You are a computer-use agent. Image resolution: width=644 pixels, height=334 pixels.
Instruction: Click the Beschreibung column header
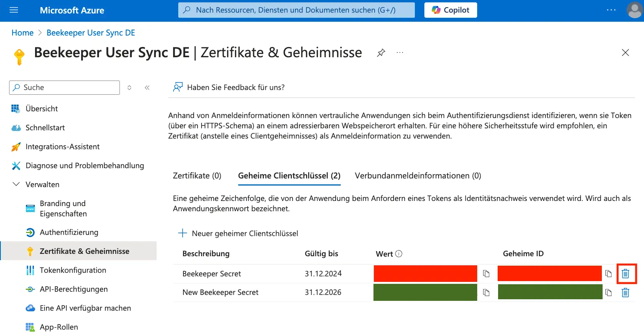[206, 254]
